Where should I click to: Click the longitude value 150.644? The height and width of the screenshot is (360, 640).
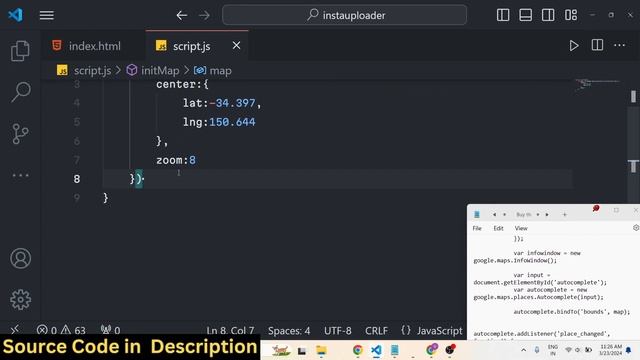click(x=232, y=122)
